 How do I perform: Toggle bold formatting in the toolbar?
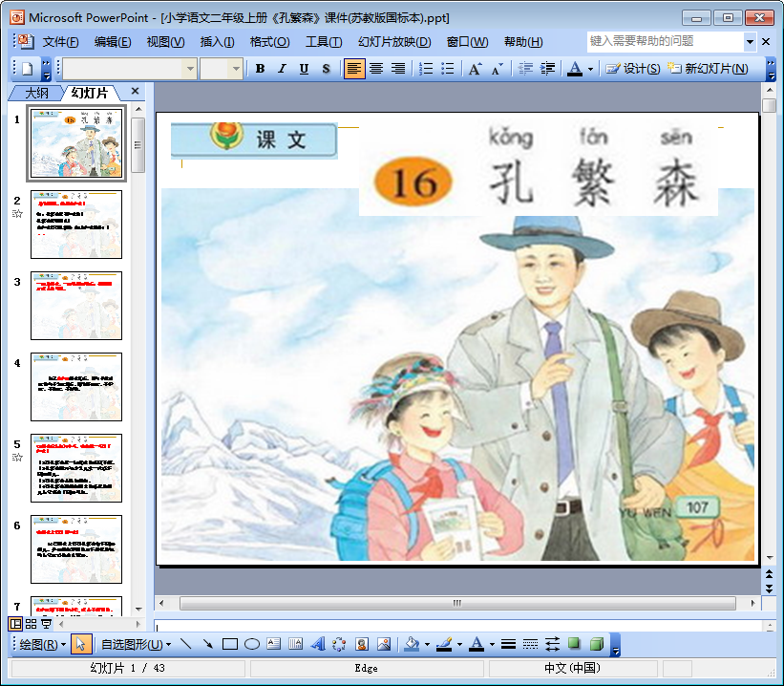[x=261, y=69]
